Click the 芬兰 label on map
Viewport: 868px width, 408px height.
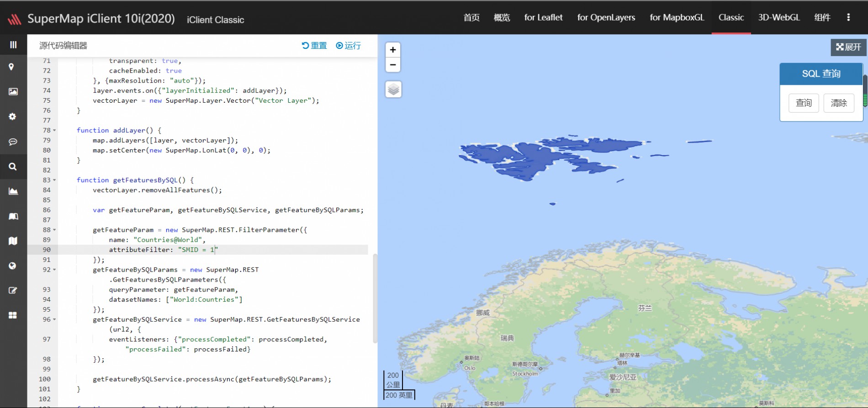[645, 309]
